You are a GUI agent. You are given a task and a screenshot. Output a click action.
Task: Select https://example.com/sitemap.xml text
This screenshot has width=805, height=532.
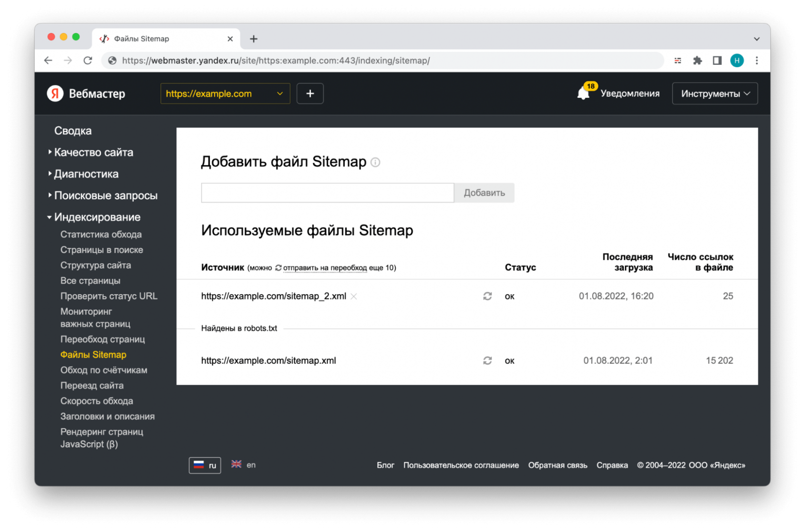click(x=268, y=360)
